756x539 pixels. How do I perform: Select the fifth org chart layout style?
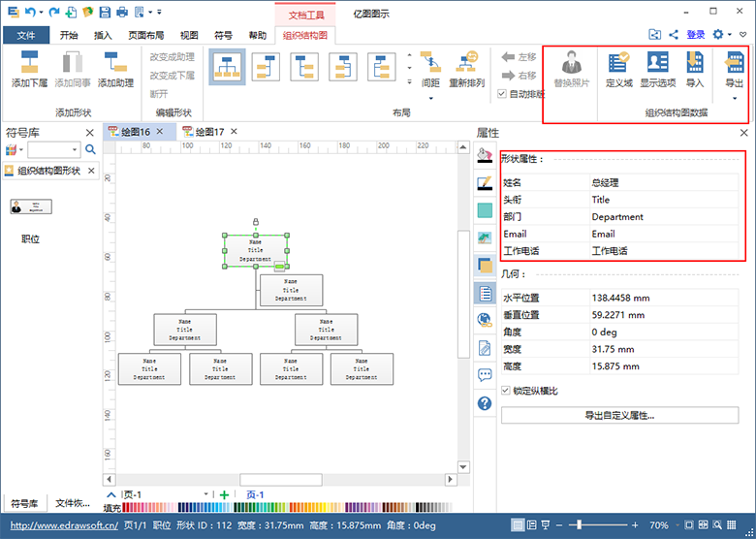(x=381, y=67)
